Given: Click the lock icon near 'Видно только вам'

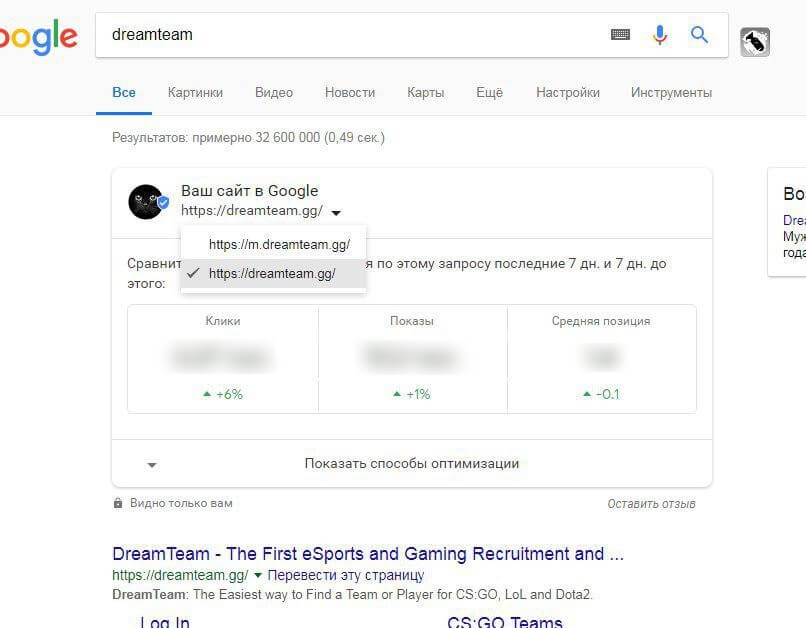Looking at the screenshot, I should point(118,503).
